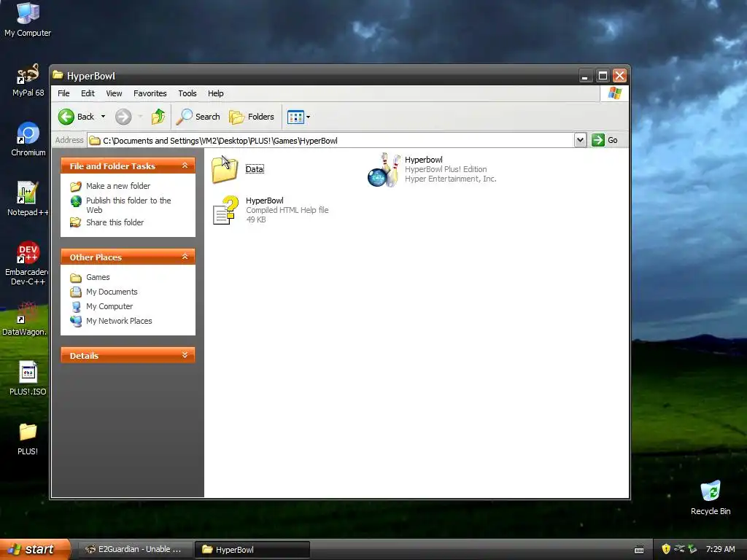Click the Up folder icon in toolbar
The width and height of the screenshot is (747, 560).
pos(158,117)
